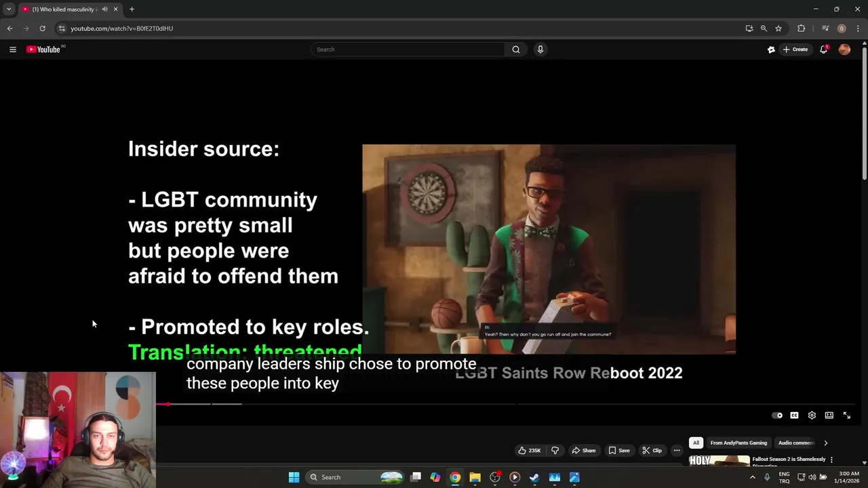
Task: Show next filter chips arrow
Action: 825,443
